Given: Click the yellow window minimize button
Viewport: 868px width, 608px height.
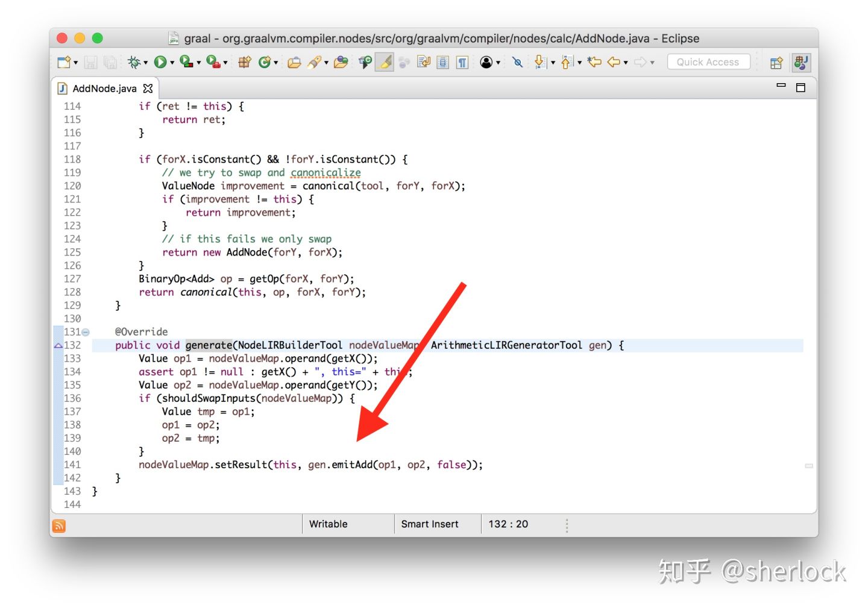Looking at the screenshot, I should pos(79,38).
